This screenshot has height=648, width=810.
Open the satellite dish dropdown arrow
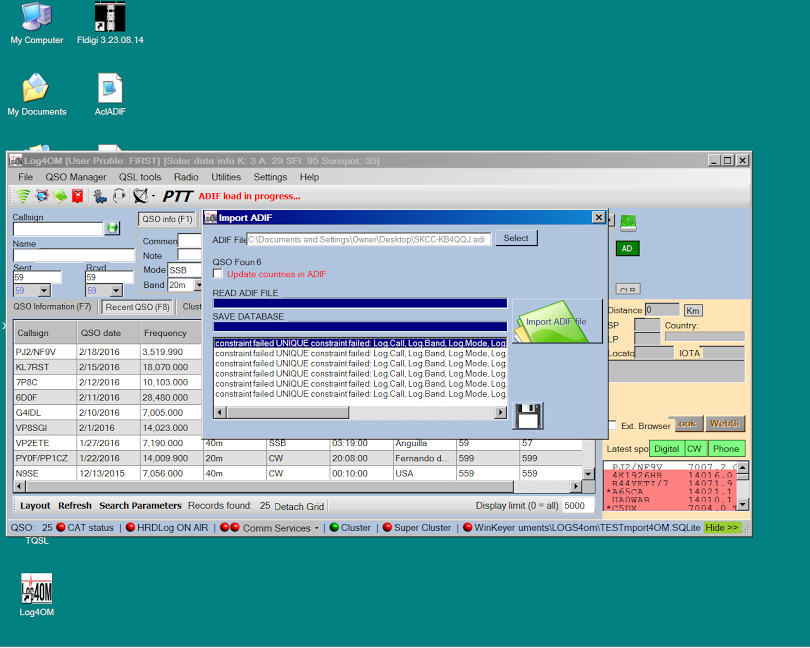tap(153, 196)
